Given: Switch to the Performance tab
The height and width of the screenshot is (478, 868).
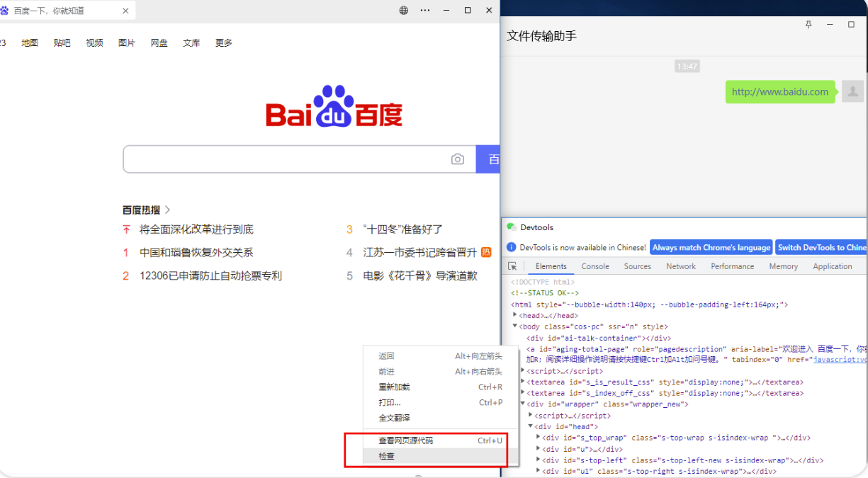Looking at the screenshot, I should coord(733,266).
